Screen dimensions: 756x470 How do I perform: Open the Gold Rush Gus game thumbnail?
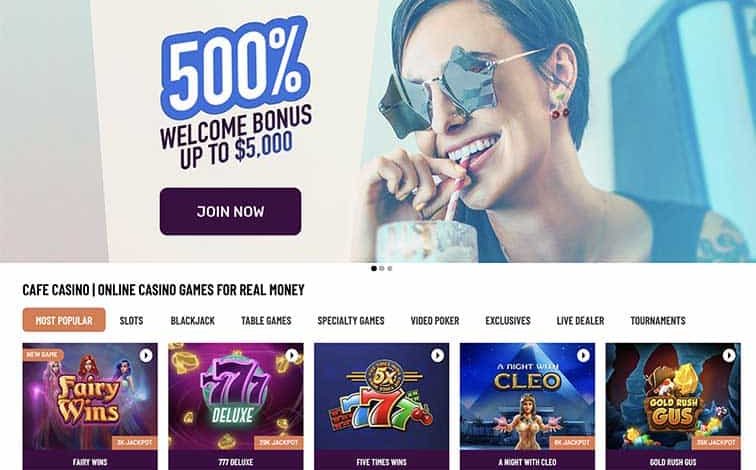tap(673, 406)
